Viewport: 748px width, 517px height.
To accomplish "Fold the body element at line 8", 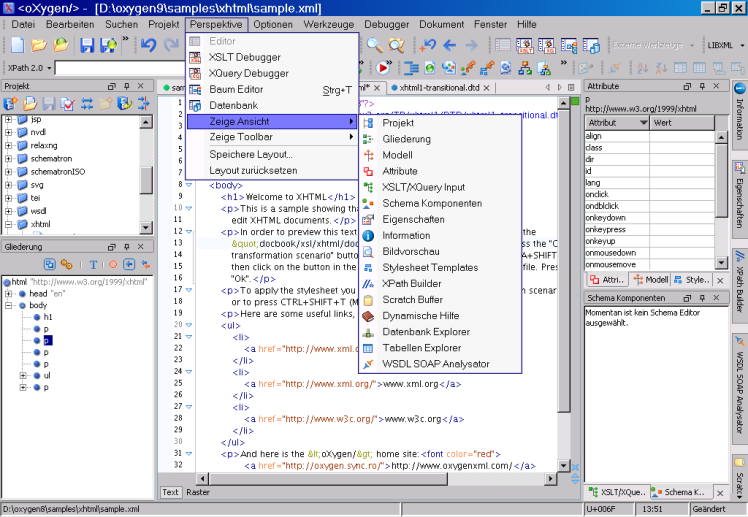I will coord(189,185).
